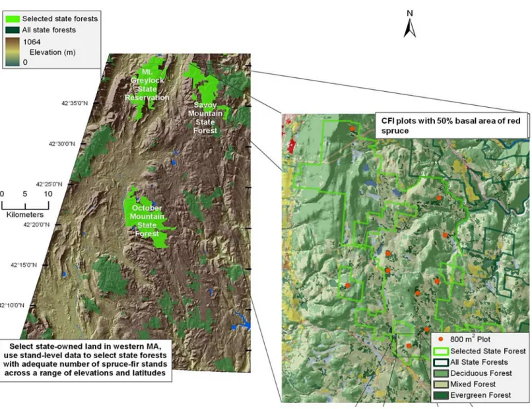Screen dimensions: 532x409
Task: Click the All State Forests outline swatch
Action: click(441, 362)
